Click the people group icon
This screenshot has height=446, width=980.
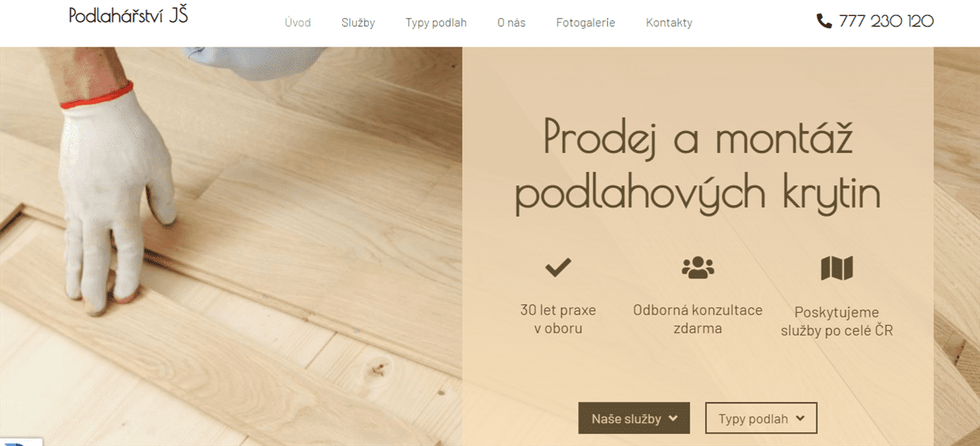pos(697,267)
